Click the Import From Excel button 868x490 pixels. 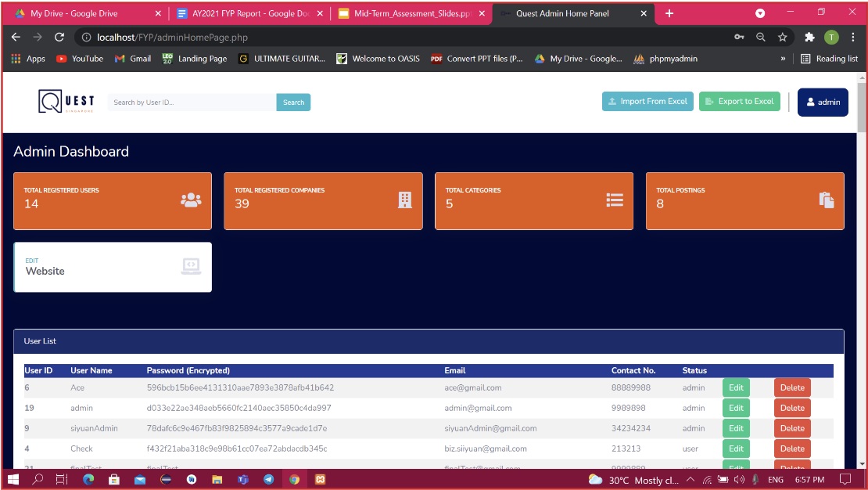click(647, 101)
